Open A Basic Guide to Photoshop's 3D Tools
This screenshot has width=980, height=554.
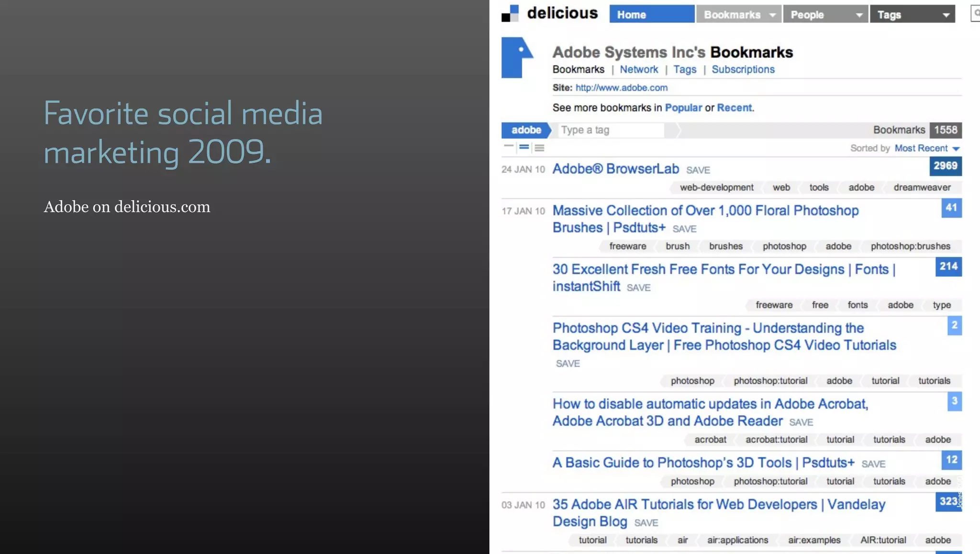point(703,463)
